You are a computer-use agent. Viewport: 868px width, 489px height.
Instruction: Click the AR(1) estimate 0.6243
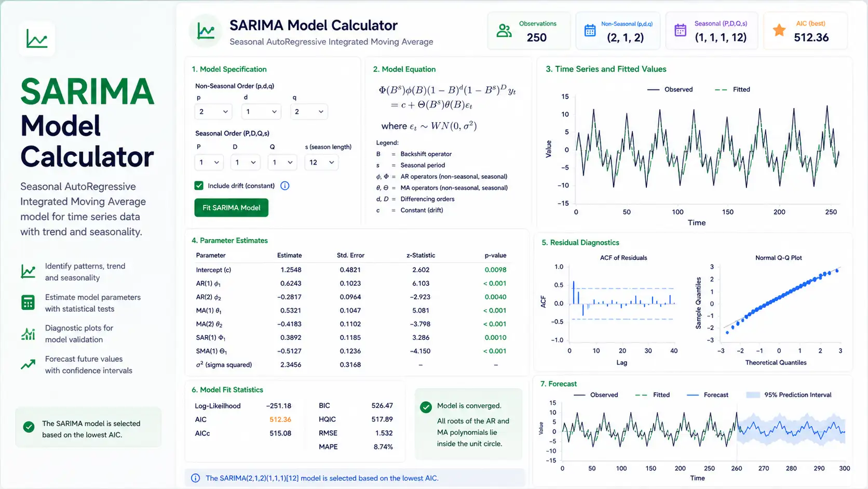coord(291,283)
